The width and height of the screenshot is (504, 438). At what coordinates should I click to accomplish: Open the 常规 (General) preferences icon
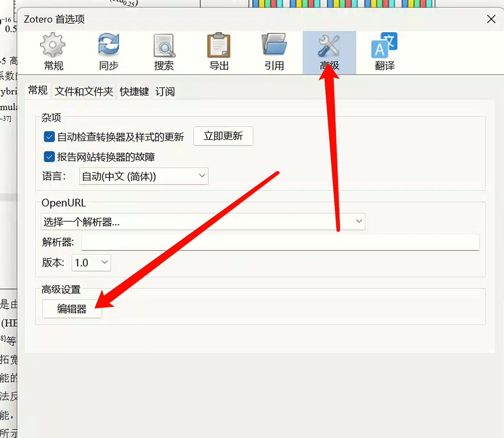pos(53,52)
